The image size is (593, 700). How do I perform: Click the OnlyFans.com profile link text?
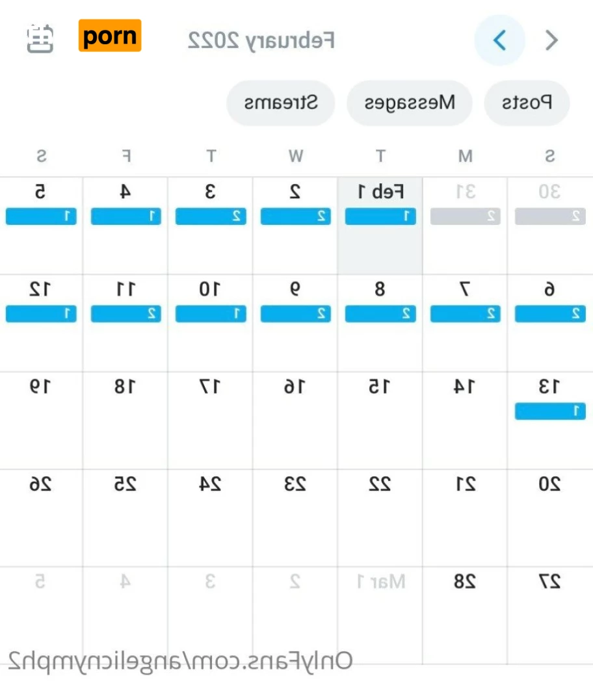point(181,660)
